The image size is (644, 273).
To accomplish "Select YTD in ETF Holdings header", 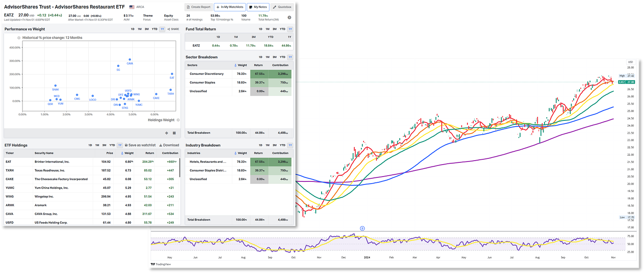I will [112, 145].
